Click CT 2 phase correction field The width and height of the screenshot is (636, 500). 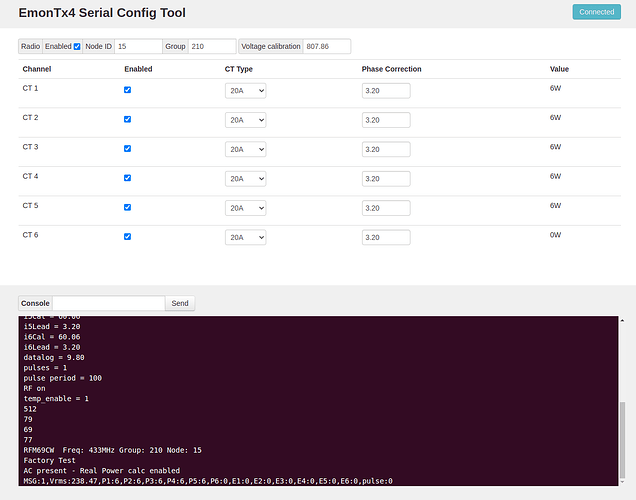click(x=386, y=120)
